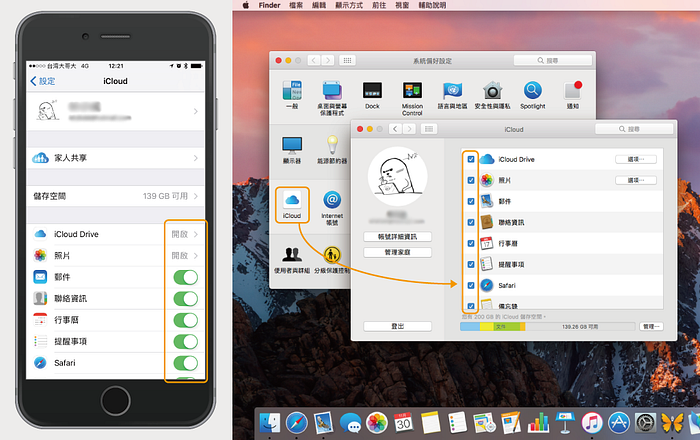The height and width of the screenshot is (440, 700).
Task: Turn off 行事曆 Calendar switch on iPhone
Action: (186, 320)
